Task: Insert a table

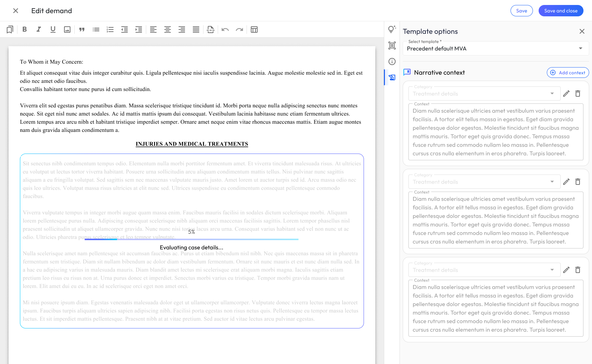Action: (x=254, y=30)
